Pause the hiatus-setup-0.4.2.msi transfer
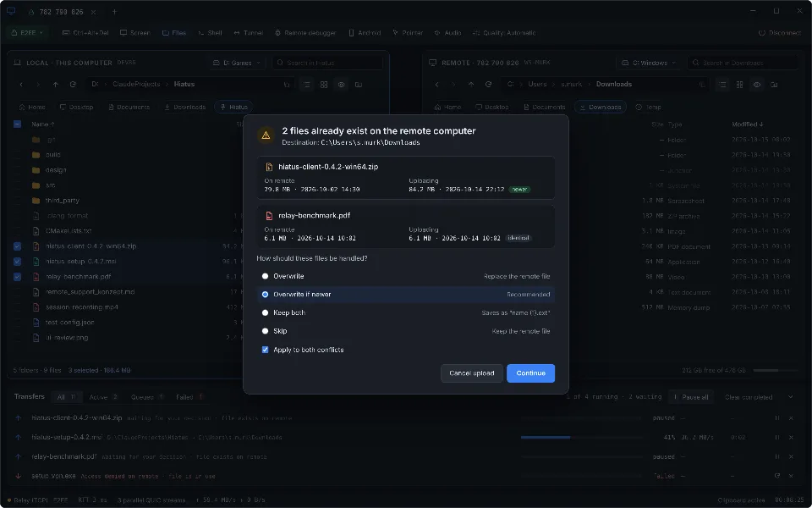812x508 pixels. [x=777, y=438]
